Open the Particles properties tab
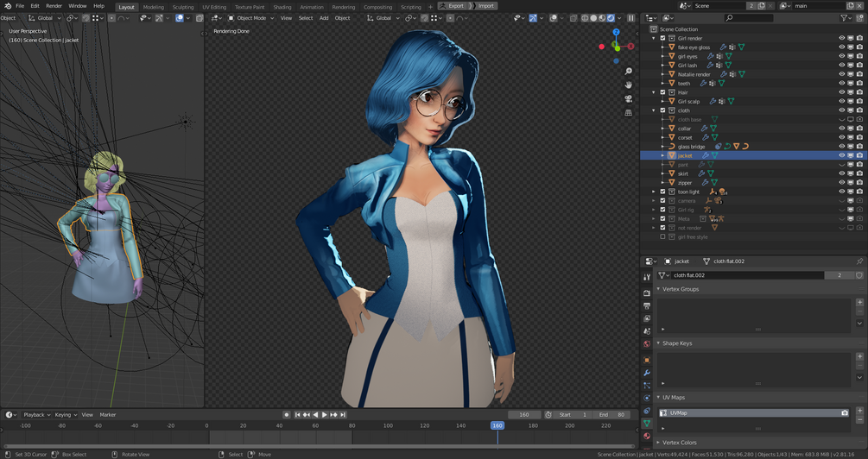The image size is (868, 459). click(x=647, y=386)
